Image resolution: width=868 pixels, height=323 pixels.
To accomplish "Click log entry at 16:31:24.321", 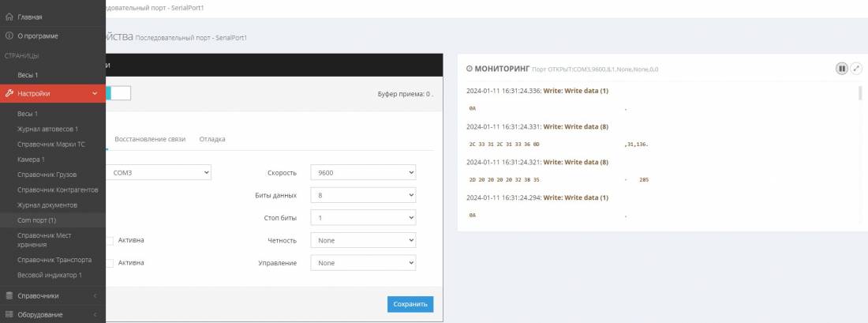I will (x=537, y=163).
